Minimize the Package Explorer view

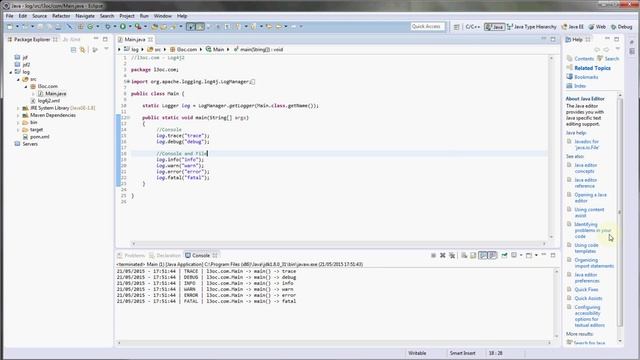point(96,39)
